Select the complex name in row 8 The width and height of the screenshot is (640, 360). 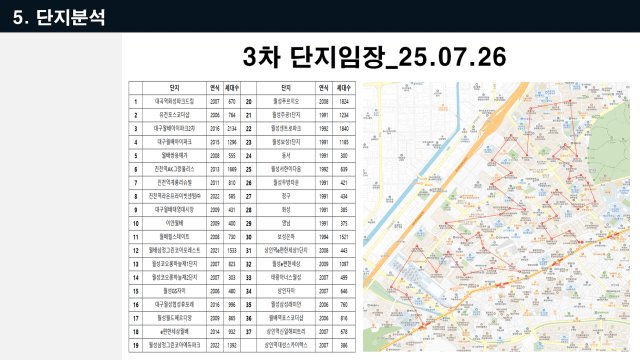pyautogui.click(x=174, y=196)
